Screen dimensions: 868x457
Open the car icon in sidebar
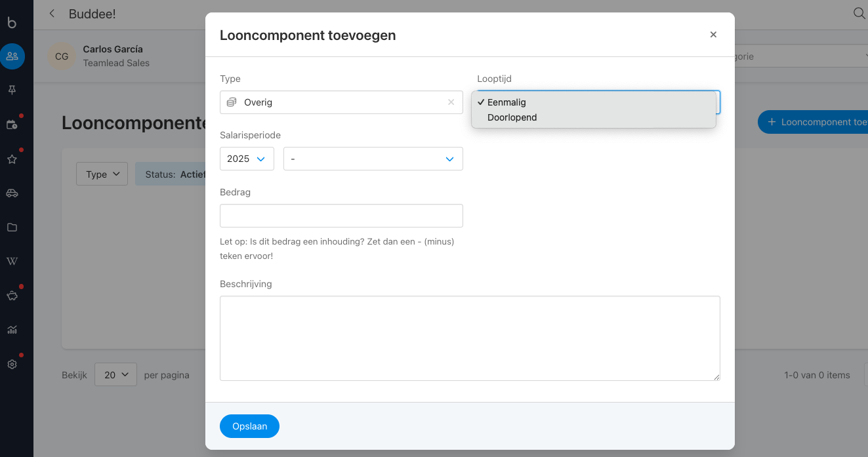(12, 193)
